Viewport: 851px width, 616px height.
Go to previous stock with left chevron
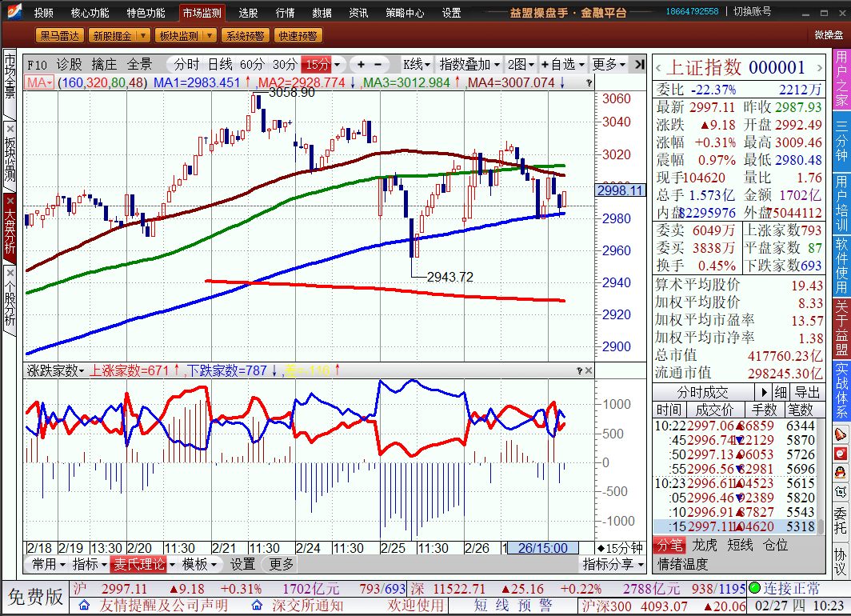click(659, 68)
